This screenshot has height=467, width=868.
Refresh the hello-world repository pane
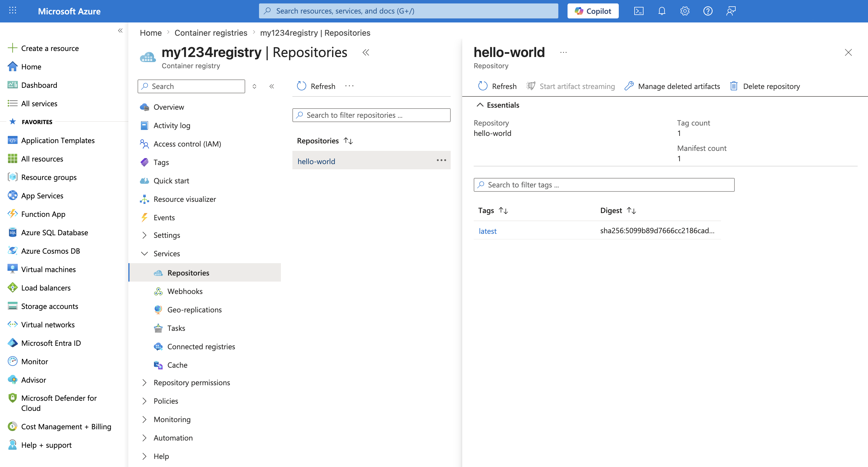(x=497, y=86)
